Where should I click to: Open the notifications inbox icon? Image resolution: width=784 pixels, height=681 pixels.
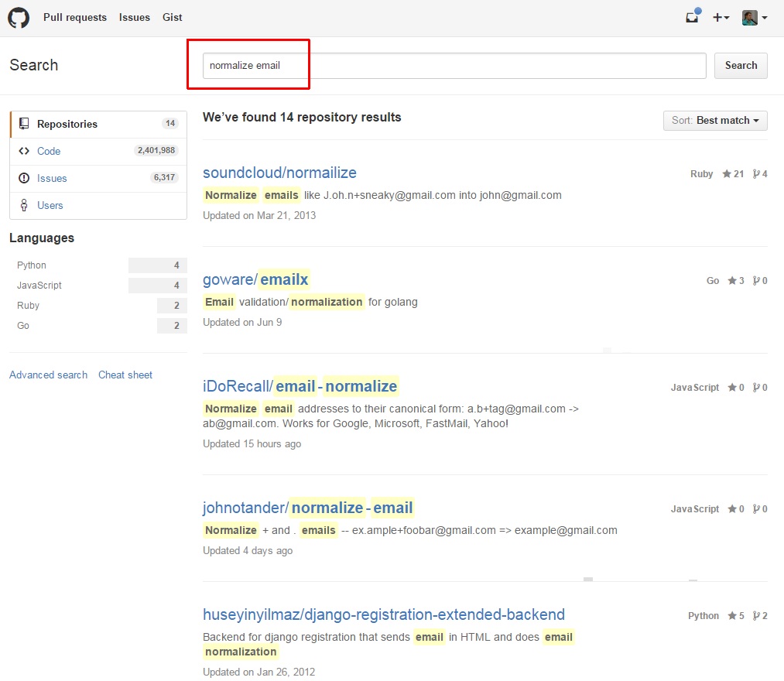point(693,17)
